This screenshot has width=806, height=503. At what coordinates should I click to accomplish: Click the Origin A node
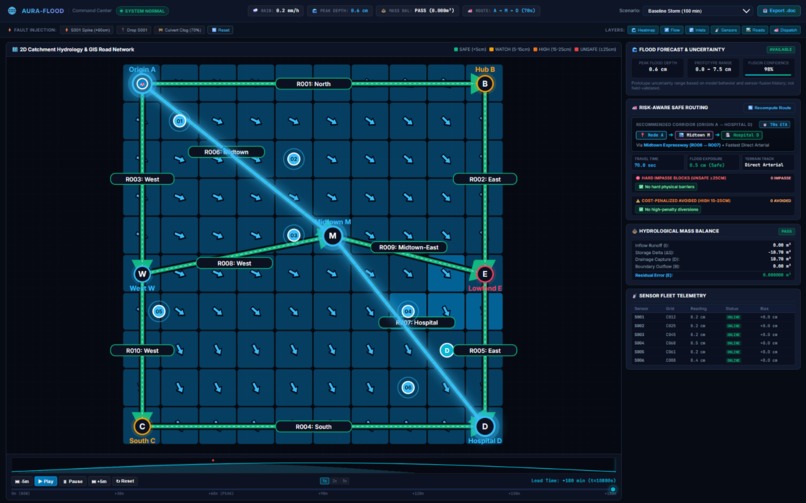coord(142,84)
